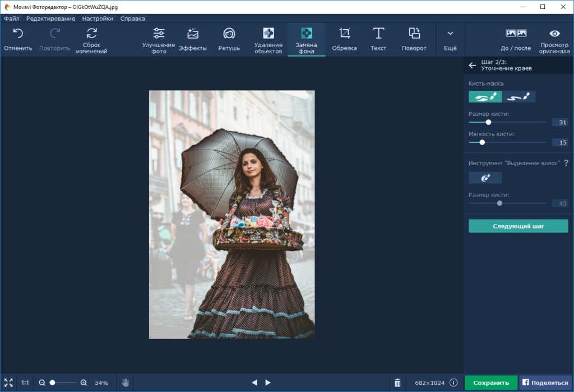Open the Эффекты tool

point(193,34)
